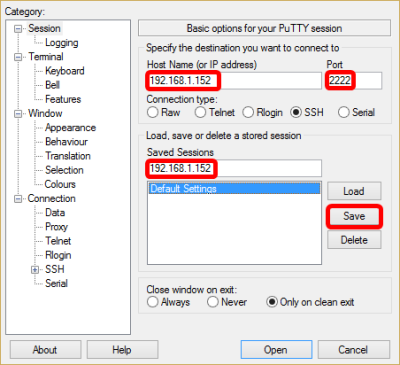This screenshot has width=400, height=365.
Task: Save the current session
Action: click(354, 216)
